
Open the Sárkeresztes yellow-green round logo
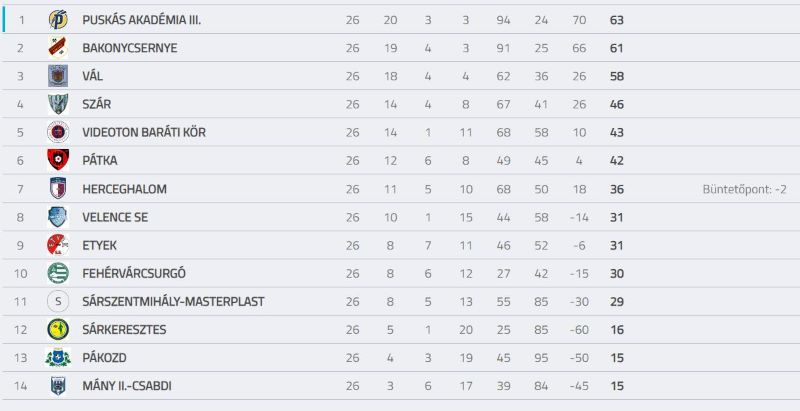click(58, 329)
